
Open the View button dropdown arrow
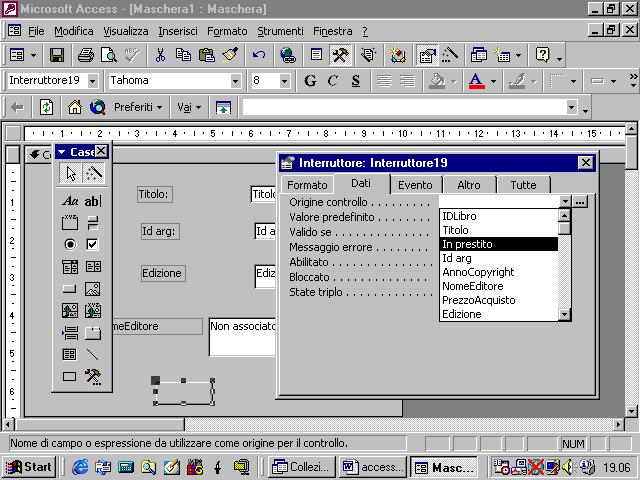tap(33, 55)
